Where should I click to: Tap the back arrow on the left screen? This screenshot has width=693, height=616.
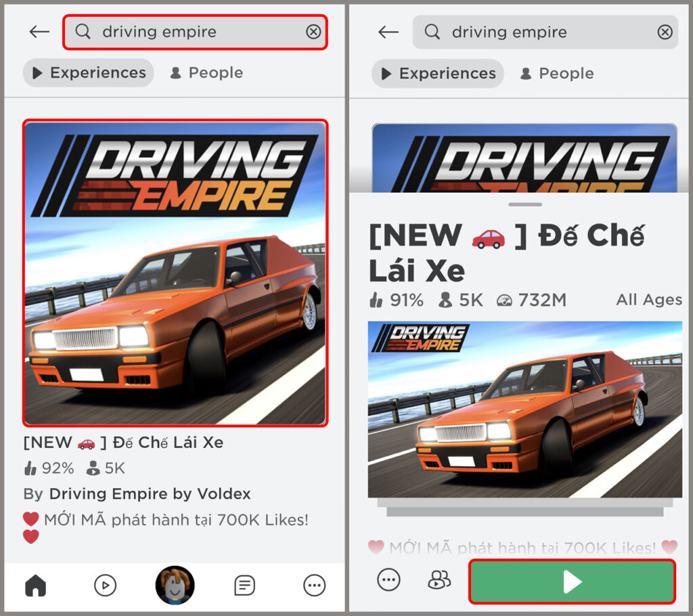[39, 31]
